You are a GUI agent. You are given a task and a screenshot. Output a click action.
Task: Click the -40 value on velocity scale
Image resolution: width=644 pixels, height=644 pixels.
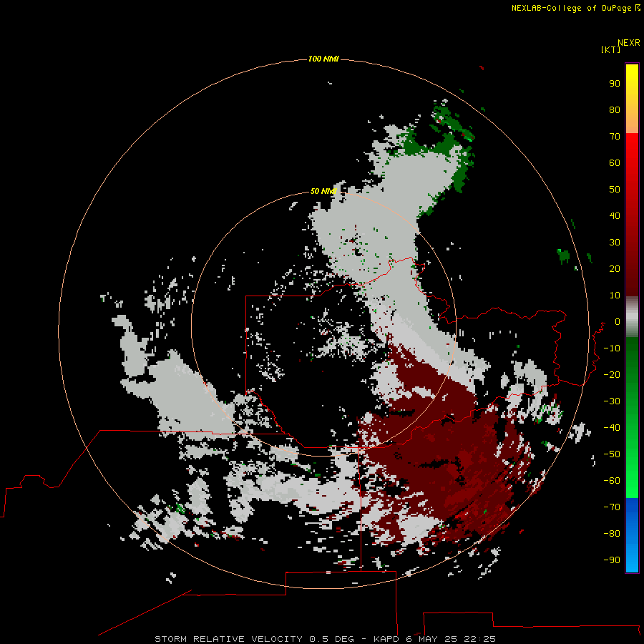[x=612, y=428]
